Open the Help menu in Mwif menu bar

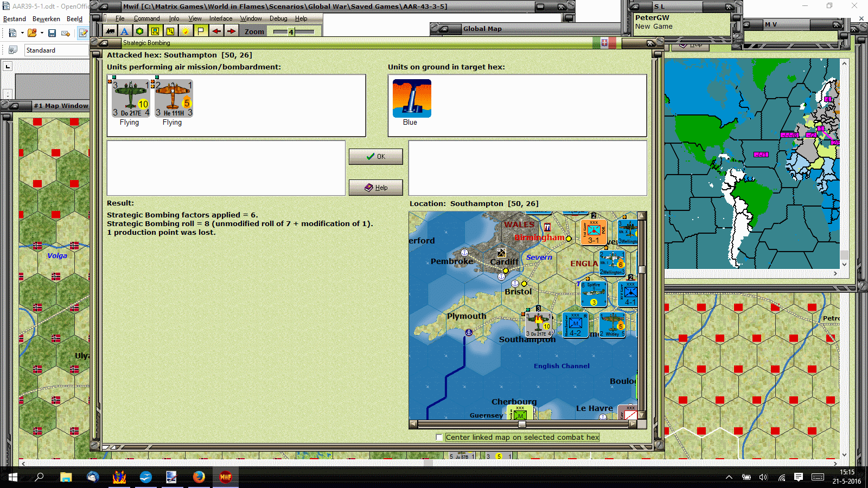point(301,18)
